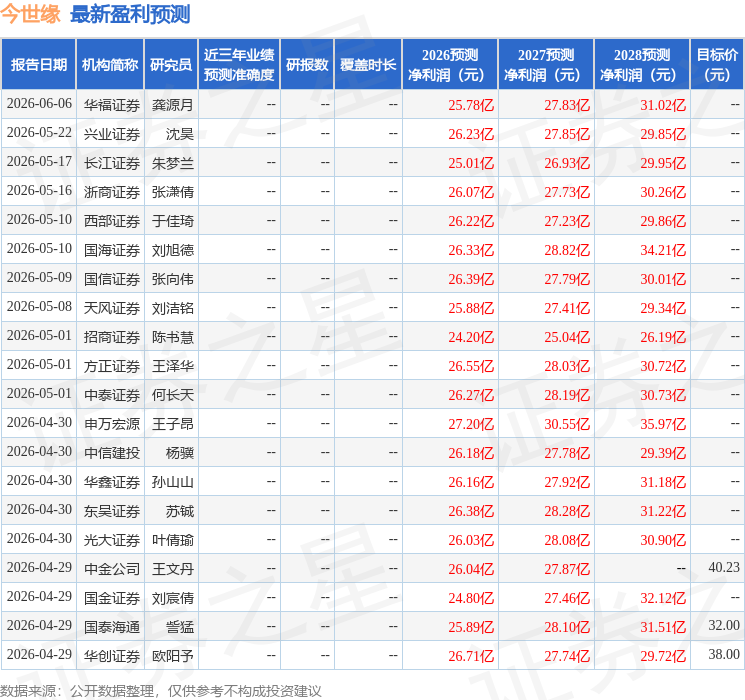Click the 覆盖时长 column header
Screen dimensions: 745x700
point(368,65)
